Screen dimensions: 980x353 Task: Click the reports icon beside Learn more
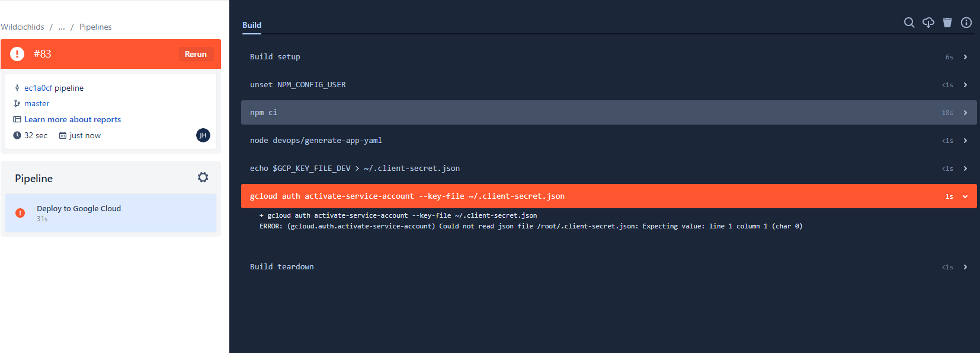pos(17,119)
